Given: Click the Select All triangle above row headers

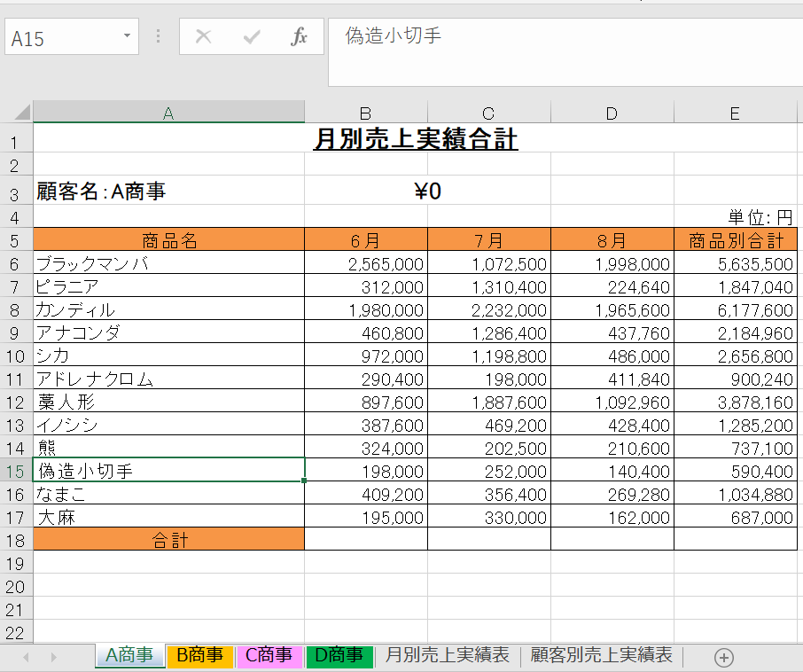Looking at the screenshot, I should point(21,113).
